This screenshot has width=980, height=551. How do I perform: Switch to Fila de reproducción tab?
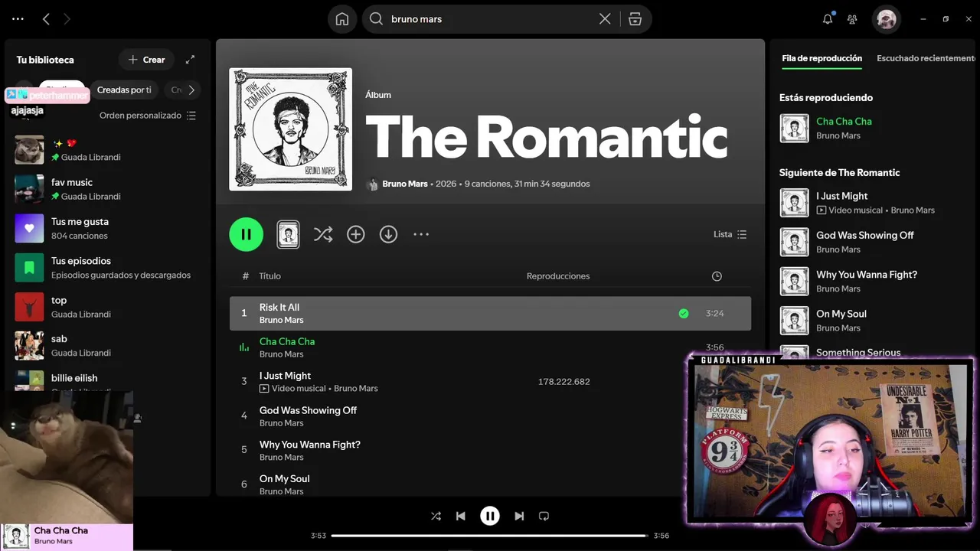click(822, 58)
